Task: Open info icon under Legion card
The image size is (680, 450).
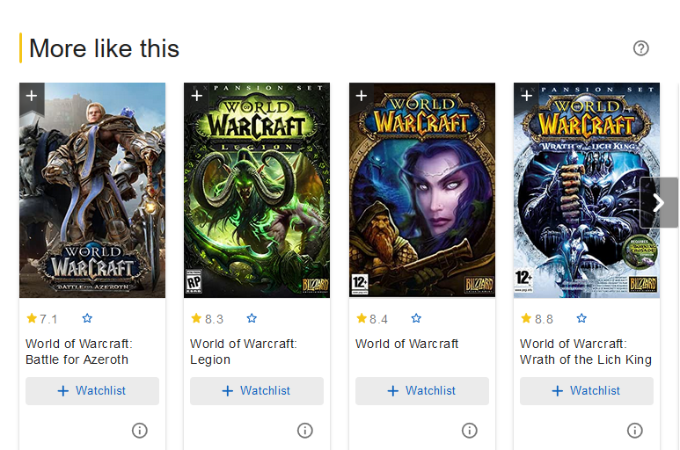Action: (x=305, y=430)
